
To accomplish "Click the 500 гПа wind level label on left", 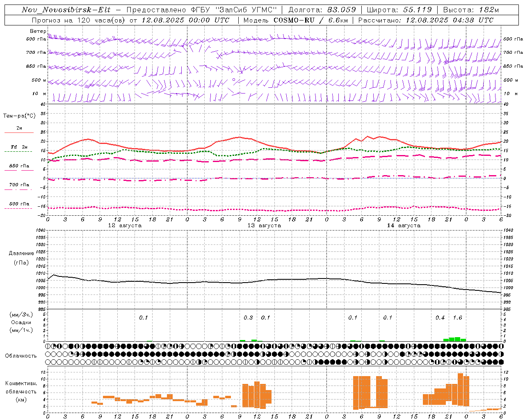I will coord(36,39).
